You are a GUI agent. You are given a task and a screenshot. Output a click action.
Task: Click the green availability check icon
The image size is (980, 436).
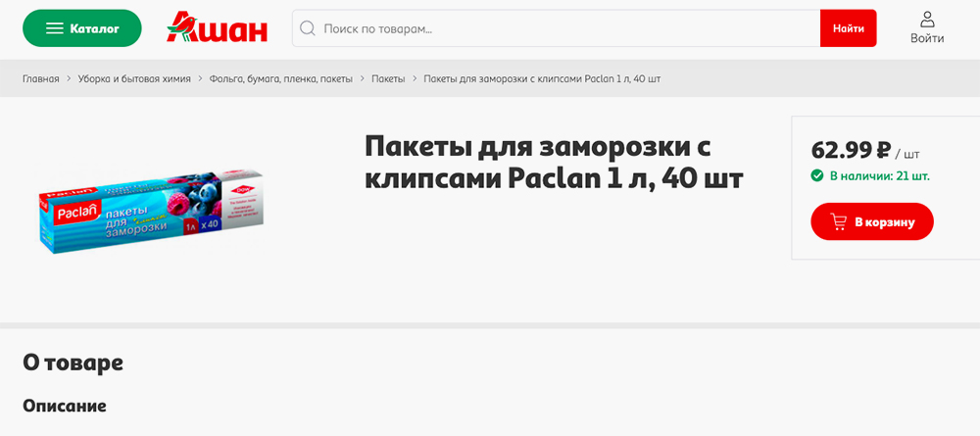click(x=817, y=176)
